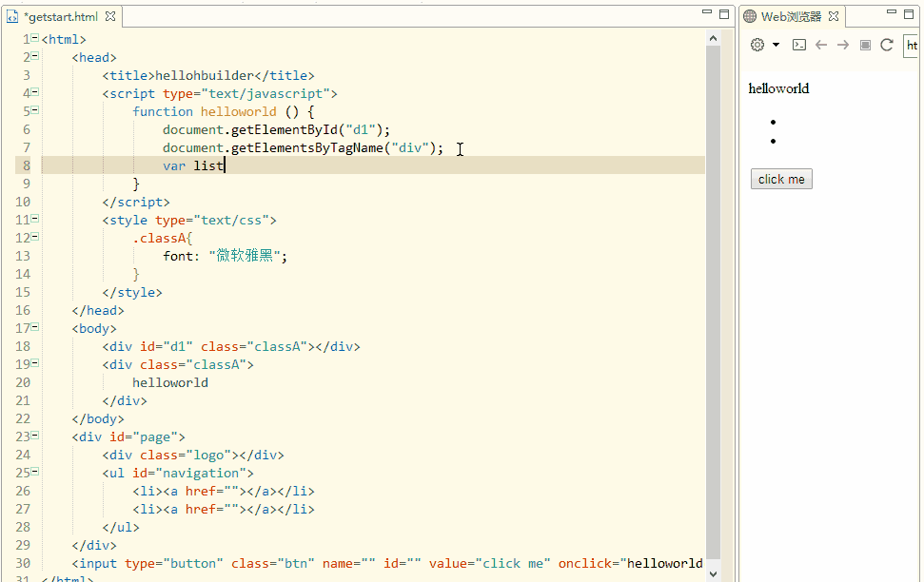Select the Web浏览器 tab
Screen dimensions: 924x582
point(791,16)
